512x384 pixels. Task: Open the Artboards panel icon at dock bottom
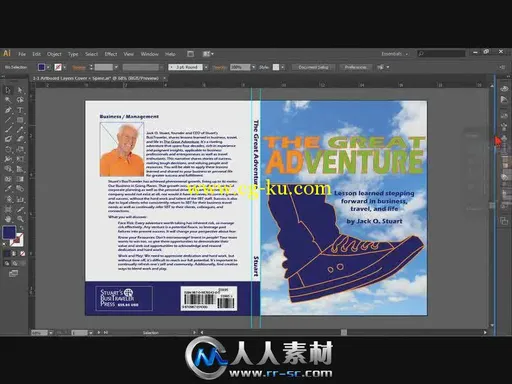click(x=504, y=221)
